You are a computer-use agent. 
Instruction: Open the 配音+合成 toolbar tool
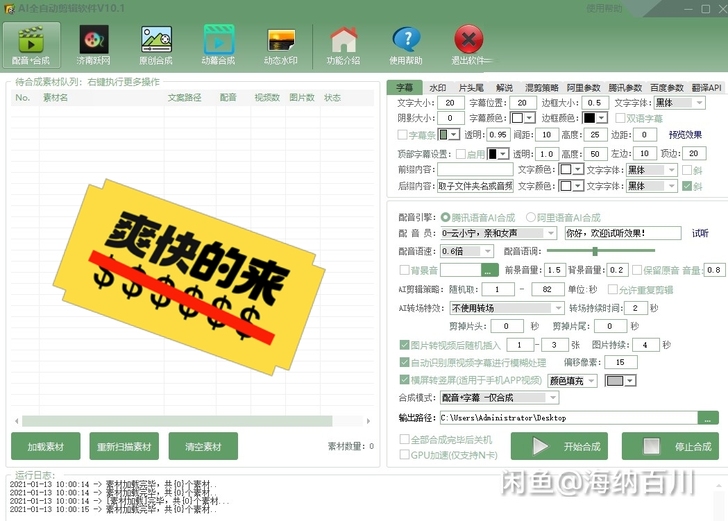31,45
